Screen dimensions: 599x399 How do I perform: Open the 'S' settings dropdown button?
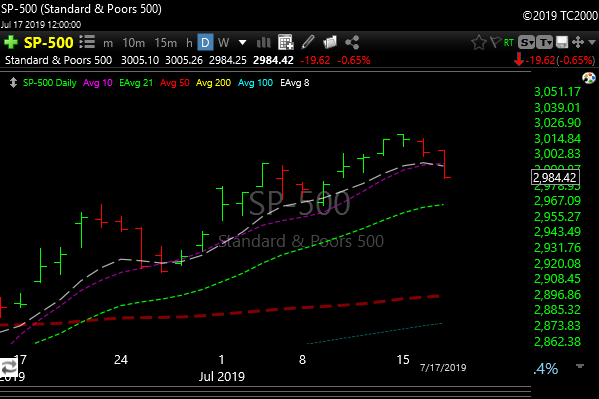[x=526, y=42]
